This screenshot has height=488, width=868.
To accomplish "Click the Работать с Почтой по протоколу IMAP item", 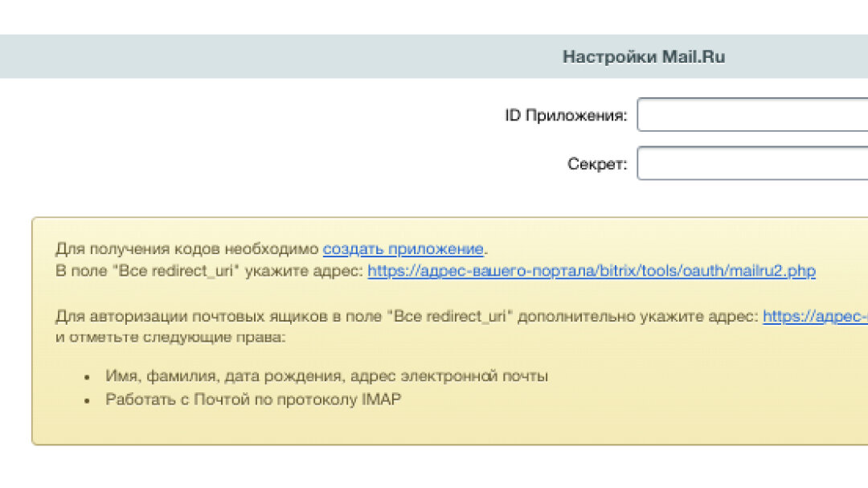I will (x=253, y=399).
